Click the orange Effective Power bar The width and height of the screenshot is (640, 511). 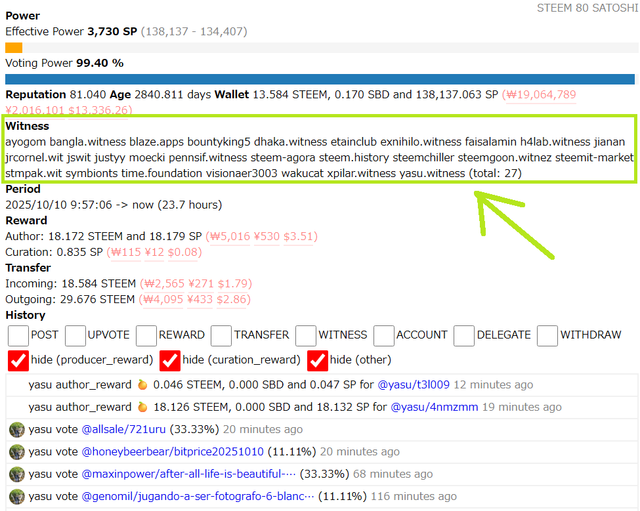(13, 48)
